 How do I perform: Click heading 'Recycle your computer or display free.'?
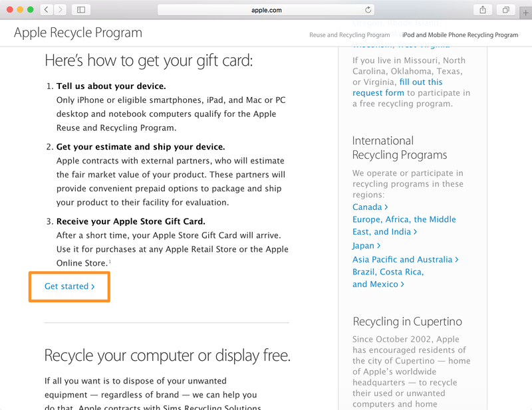(x=168, y=356)
